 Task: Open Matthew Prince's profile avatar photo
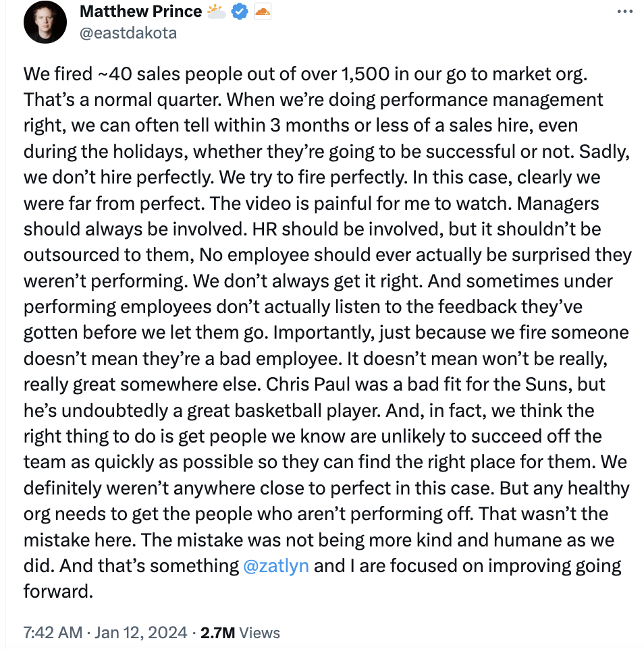[x=45, y=22]
